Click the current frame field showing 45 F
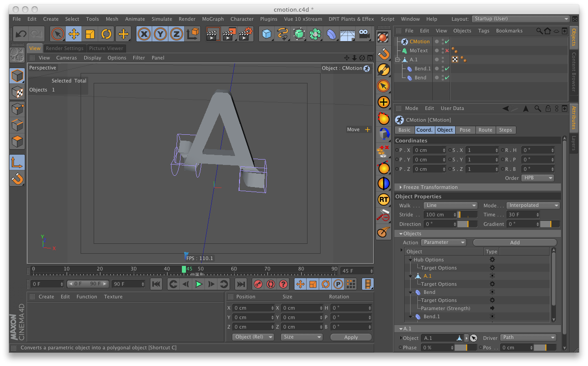 (357, 271)
